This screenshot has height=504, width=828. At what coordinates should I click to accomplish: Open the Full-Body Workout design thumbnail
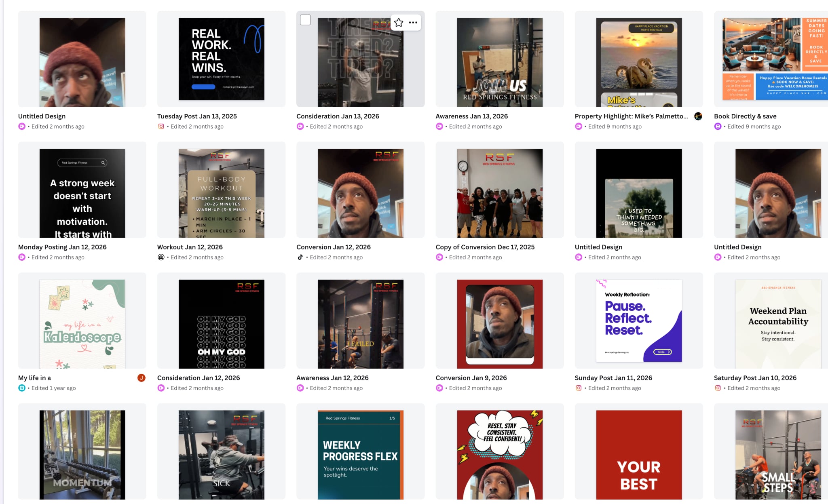[x=222, y=193]
